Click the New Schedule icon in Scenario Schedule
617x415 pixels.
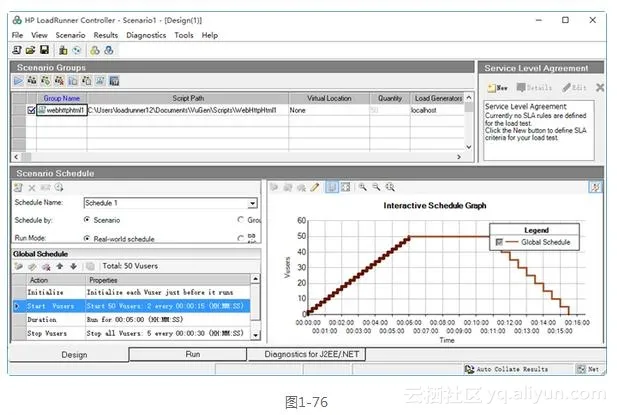click(18, 188)
